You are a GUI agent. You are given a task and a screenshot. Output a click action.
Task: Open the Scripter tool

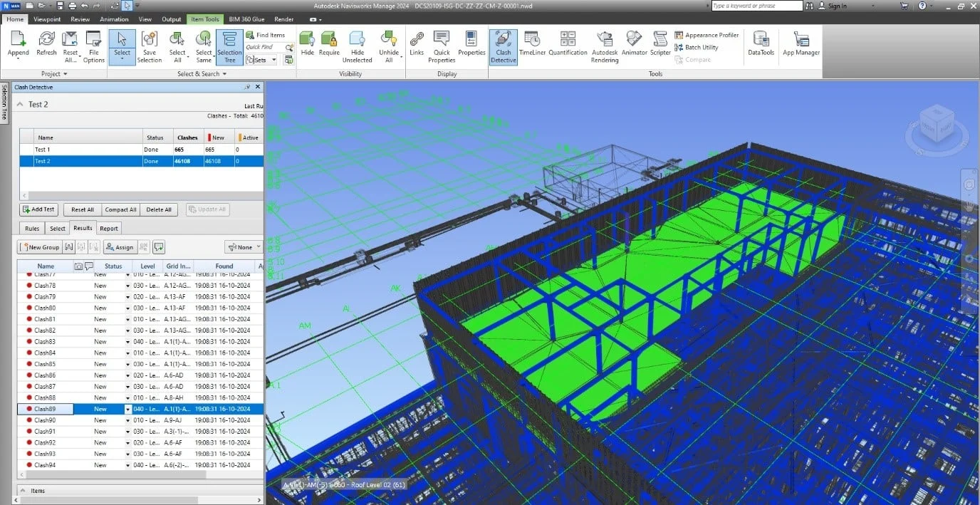(660, 46)
